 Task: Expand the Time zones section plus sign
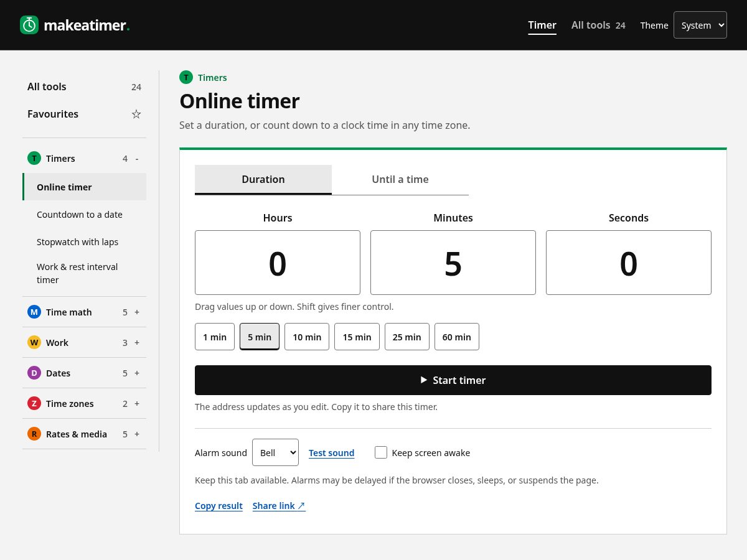[x=137, y=403]
